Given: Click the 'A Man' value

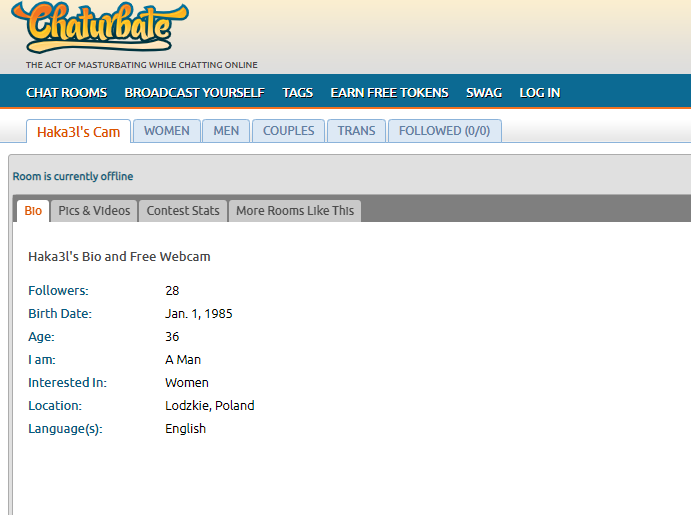Looking at the screenshot, I should 183,359.
